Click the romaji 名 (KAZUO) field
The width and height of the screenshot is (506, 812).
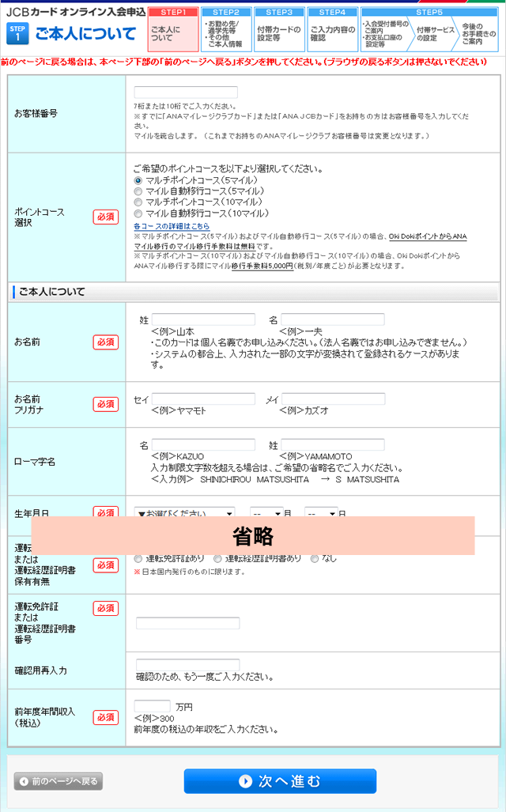[x=203, y=444]
